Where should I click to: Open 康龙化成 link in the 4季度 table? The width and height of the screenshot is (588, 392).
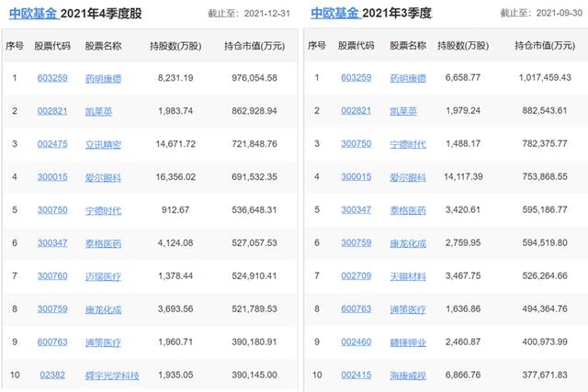click(103, 309)
